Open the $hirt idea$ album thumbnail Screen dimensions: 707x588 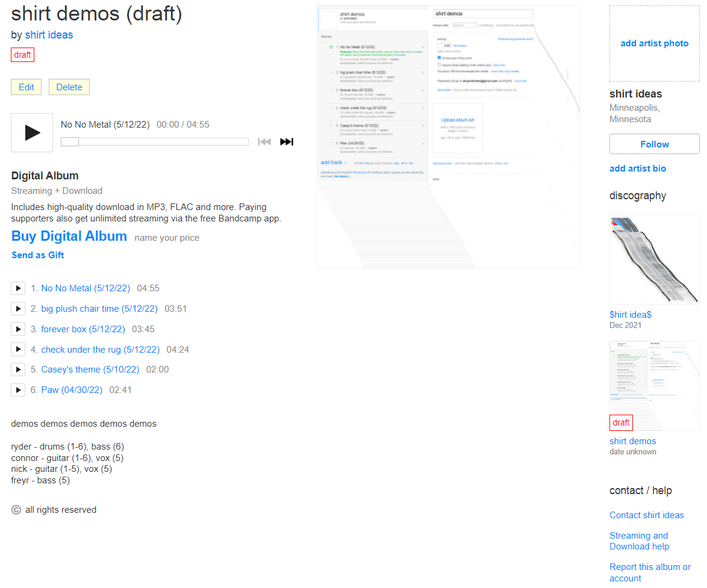654,259
